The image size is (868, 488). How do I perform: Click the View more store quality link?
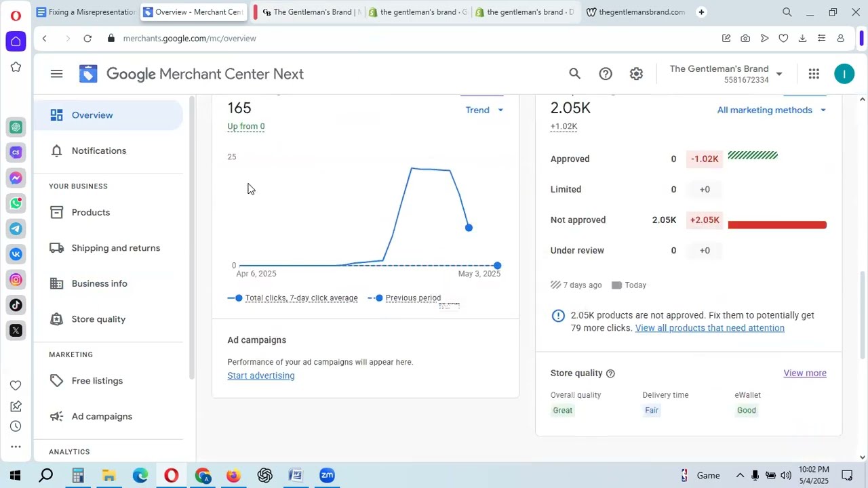click(805, 373)
